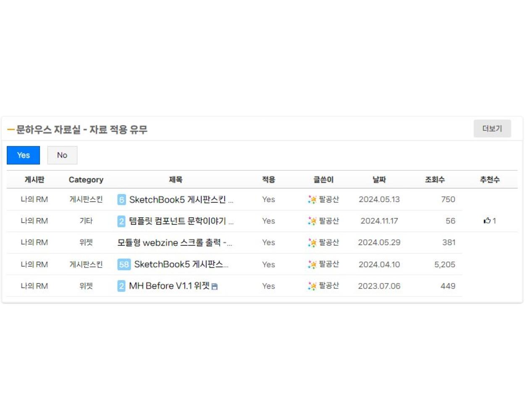Select the Yes filter tab

pos(24,155)
